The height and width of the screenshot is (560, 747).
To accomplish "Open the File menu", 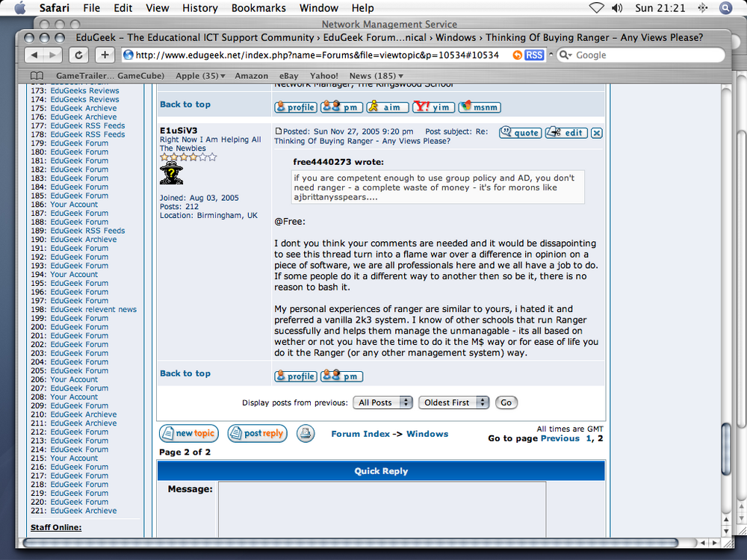I will point(91,8).
